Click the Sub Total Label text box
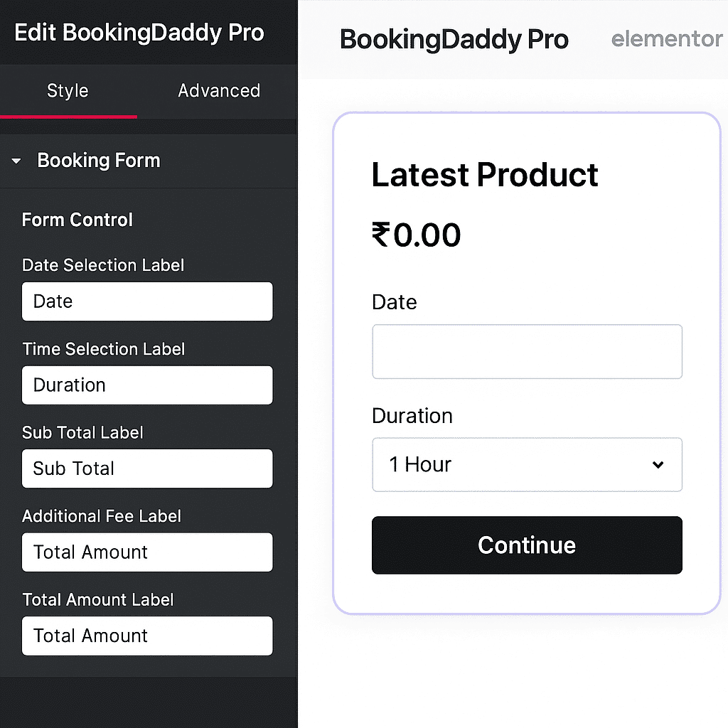This screenshot has width=728, height=728. coord(147,469)
